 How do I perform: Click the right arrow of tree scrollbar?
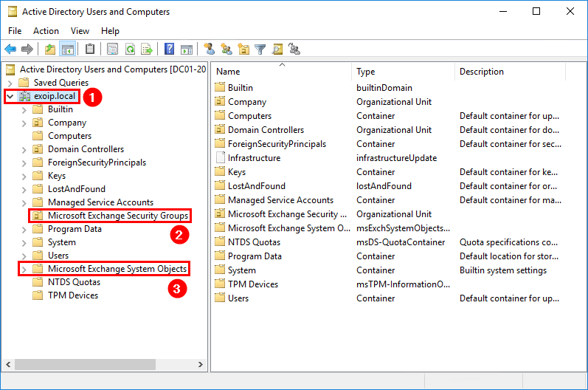[200, 364]
